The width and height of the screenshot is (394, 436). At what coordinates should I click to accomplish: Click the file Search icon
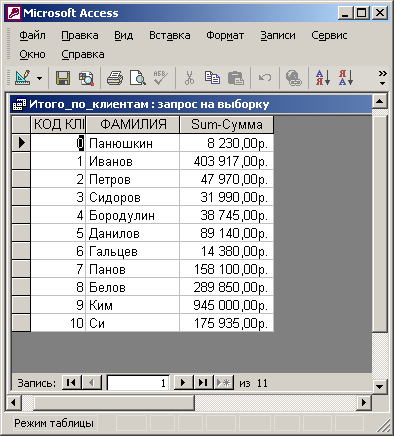point(86,78)
